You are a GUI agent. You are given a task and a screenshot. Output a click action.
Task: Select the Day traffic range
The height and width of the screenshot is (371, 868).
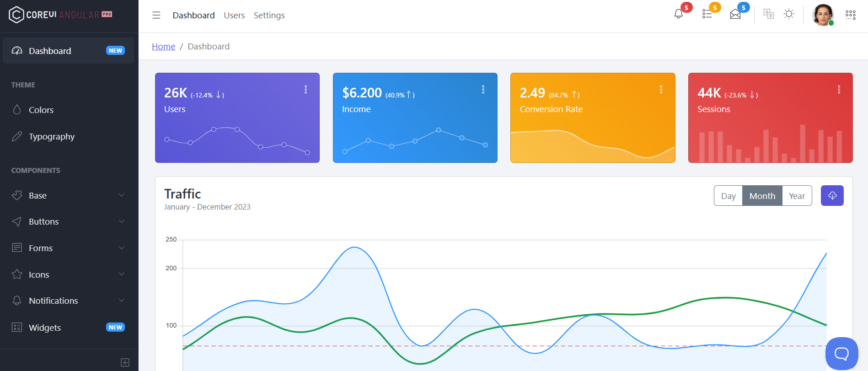click(728, 196)
